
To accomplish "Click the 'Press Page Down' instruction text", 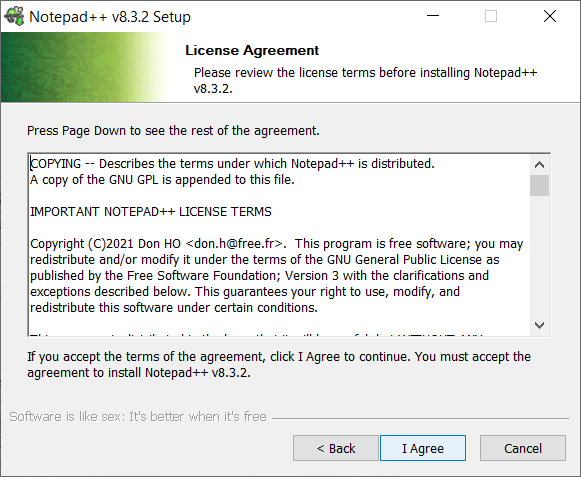I will coord(173,131).
